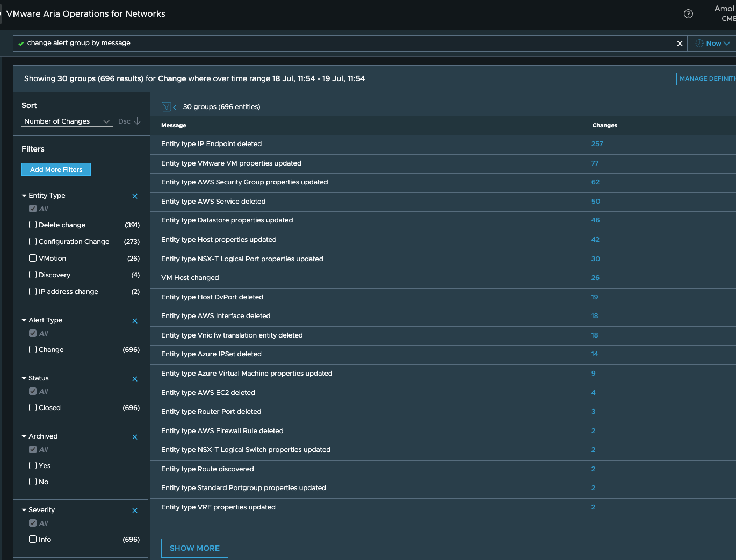This screenshot has width=736, height=560.
Task: Click VMware Aria Operations for Networks title
Action: click(x=86, y=14)
